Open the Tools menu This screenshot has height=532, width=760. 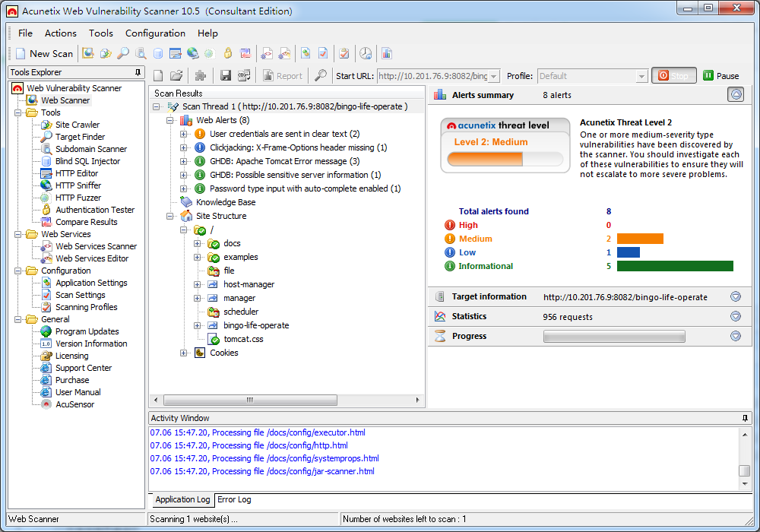pos(101,33)
